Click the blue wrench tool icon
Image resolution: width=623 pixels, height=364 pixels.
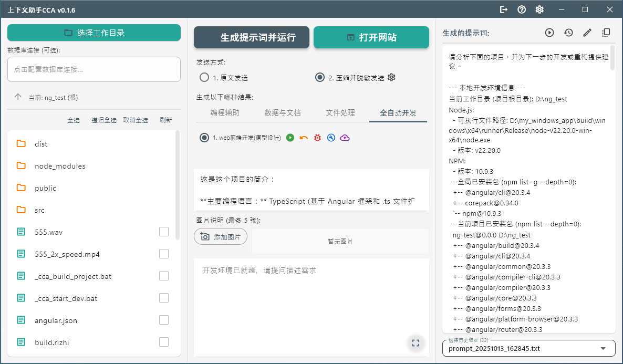pos(331,138)
